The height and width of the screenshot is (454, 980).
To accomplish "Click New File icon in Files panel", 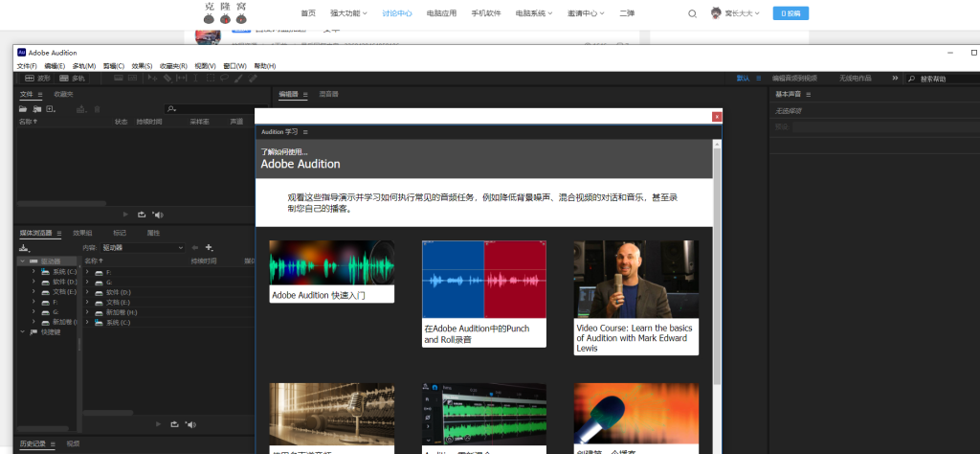I will (x=52, y=109).
